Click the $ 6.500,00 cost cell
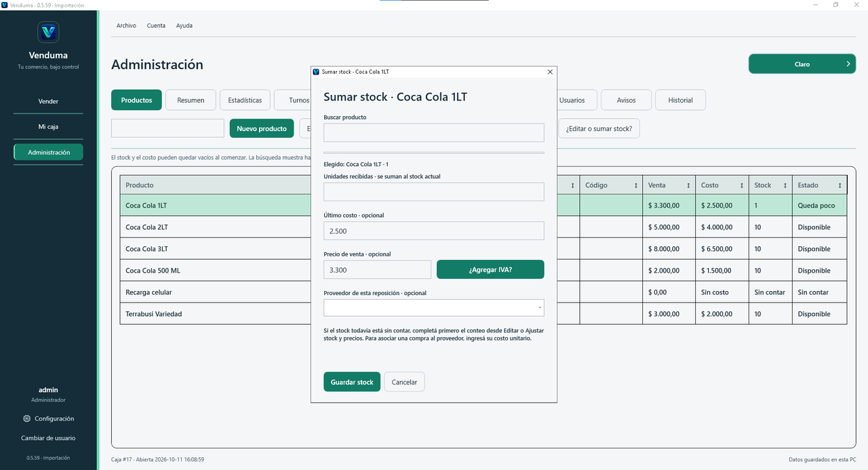This screenshot has height=470, width=868. [x=722, y=249]
